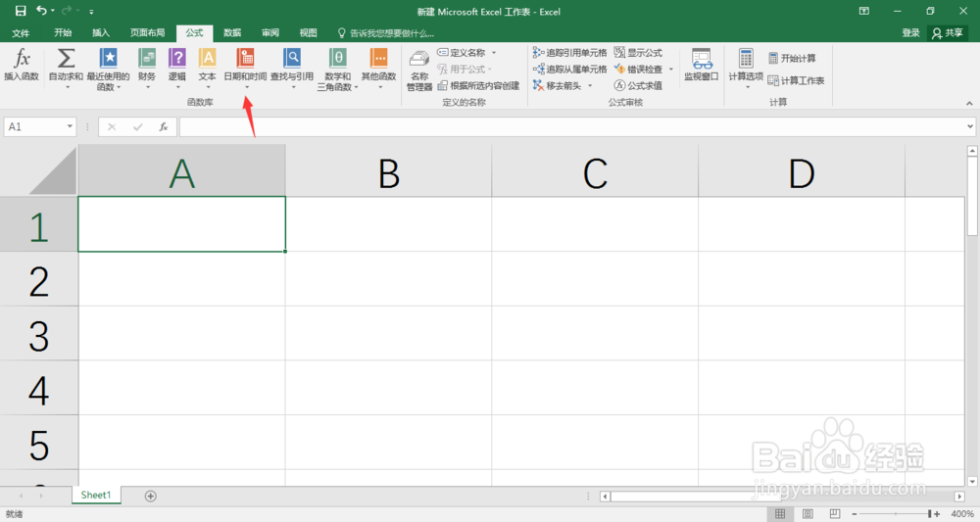The width and height of the screenshot is (980, 522).
Task: Open the Name Box dropdown arrow
Action: pyautogui.click(x=70, y=126)
